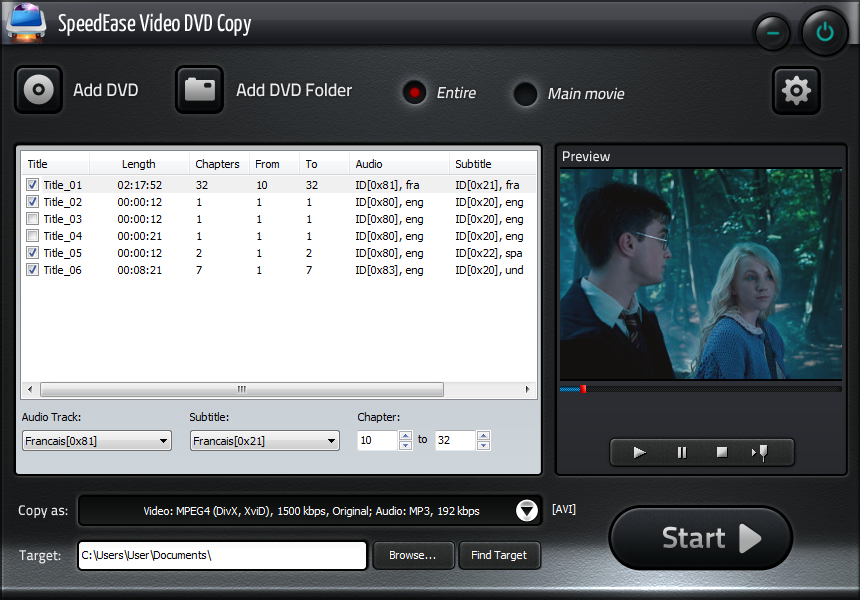860x600 pixels.
Task: Click the Subtitle column header
Action: point(493,164)
